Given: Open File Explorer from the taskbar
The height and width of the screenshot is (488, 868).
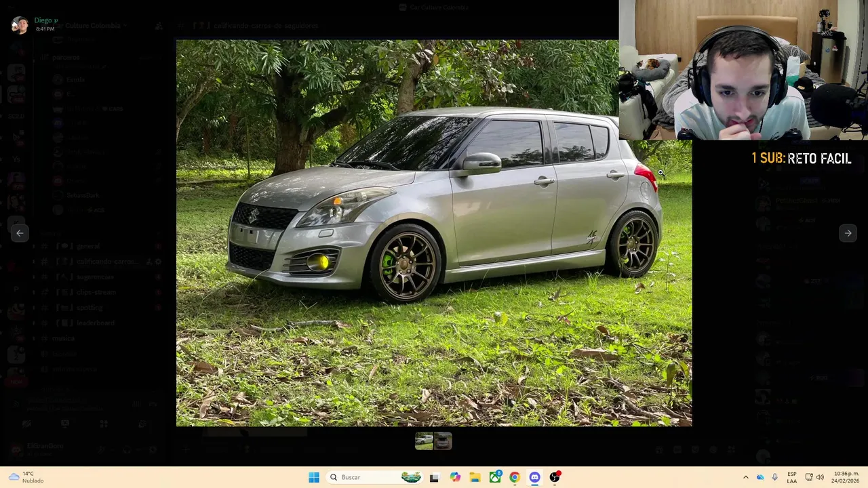Looking at the screenshot, I should coord(475,477).
